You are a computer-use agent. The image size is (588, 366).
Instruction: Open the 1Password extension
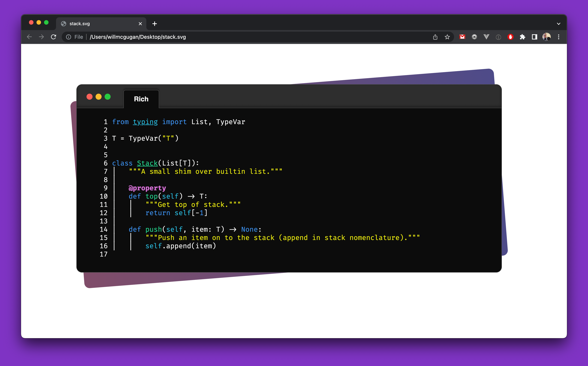[498, 37]
